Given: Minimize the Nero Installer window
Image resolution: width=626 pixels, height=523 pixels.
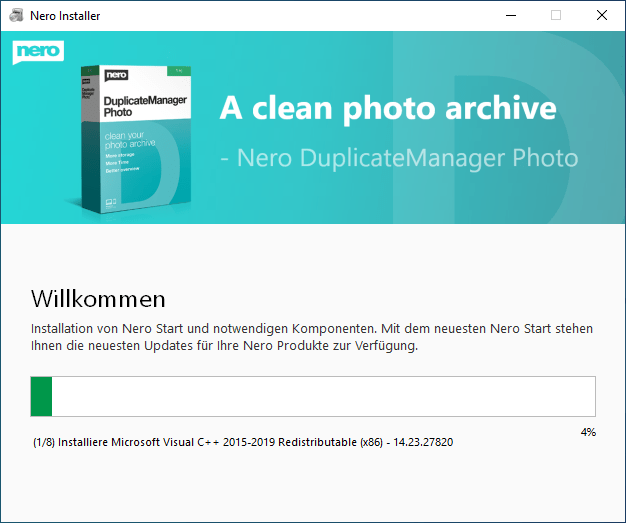Looking at the screenshot, I should pyautogui.click(x=510, y=16).
